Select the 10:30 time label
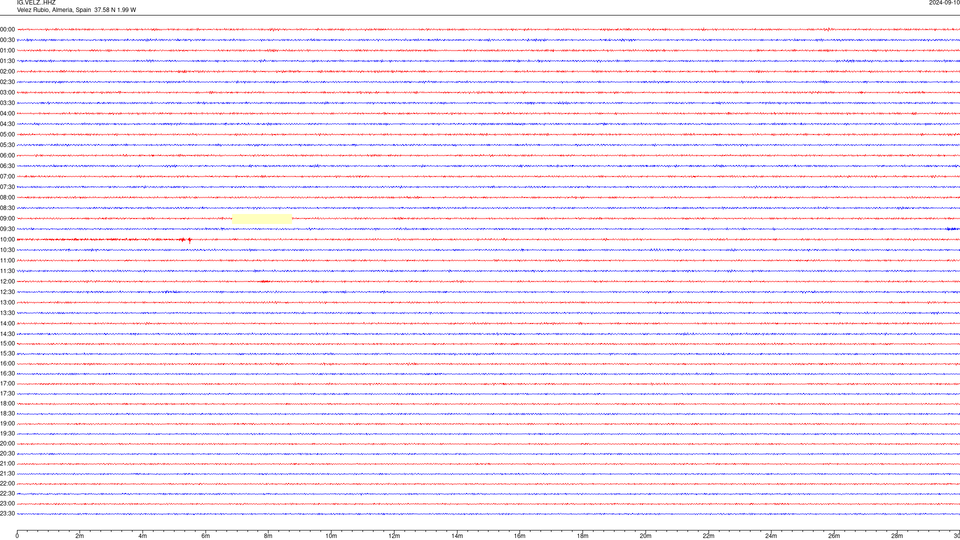Viewport: 960px width, 540px height. coord(7,250)
